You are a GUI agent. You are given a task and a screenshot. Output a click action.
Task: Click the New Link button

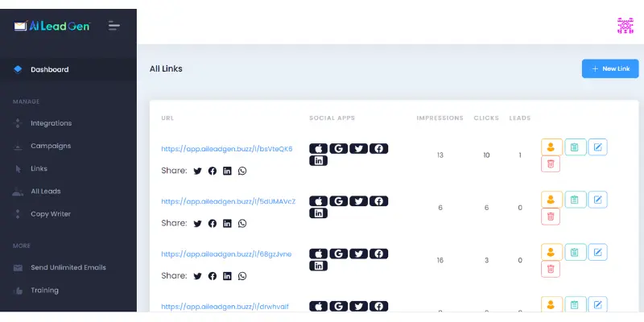coord(610,68)
